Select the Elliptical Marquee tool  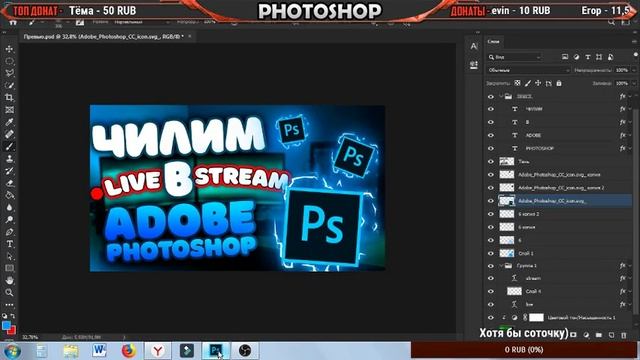pyautogui.click(x=9, y=61)
